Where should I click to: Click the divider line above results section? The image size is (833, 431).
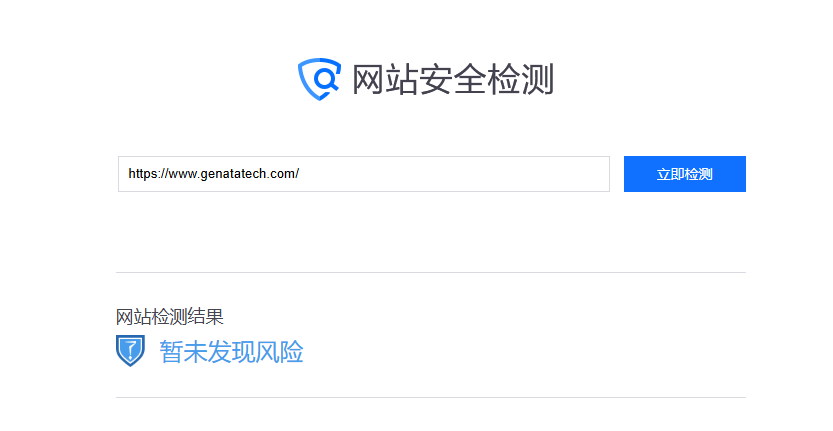[x=431, y=273]
